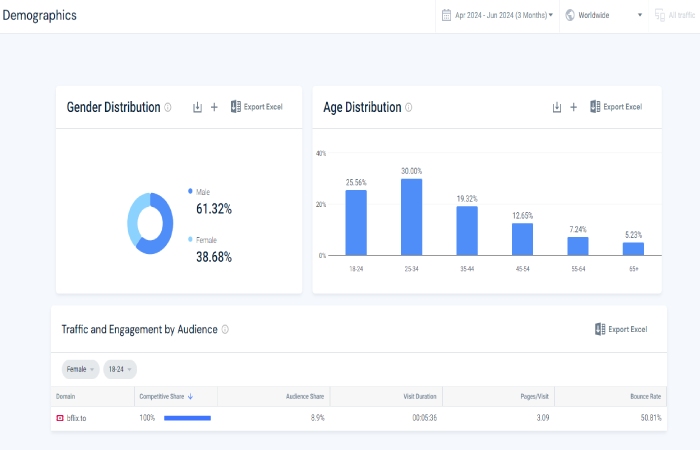The image size is (700, 450).
Task: Export Age Distribution to Excel
Action: pos(616,107)
